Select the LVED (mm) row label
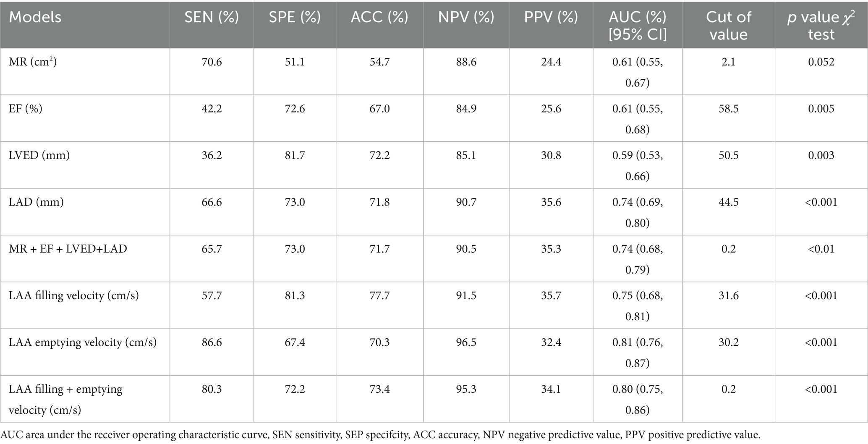The image size is (868, 444). [x=39, y=156]
